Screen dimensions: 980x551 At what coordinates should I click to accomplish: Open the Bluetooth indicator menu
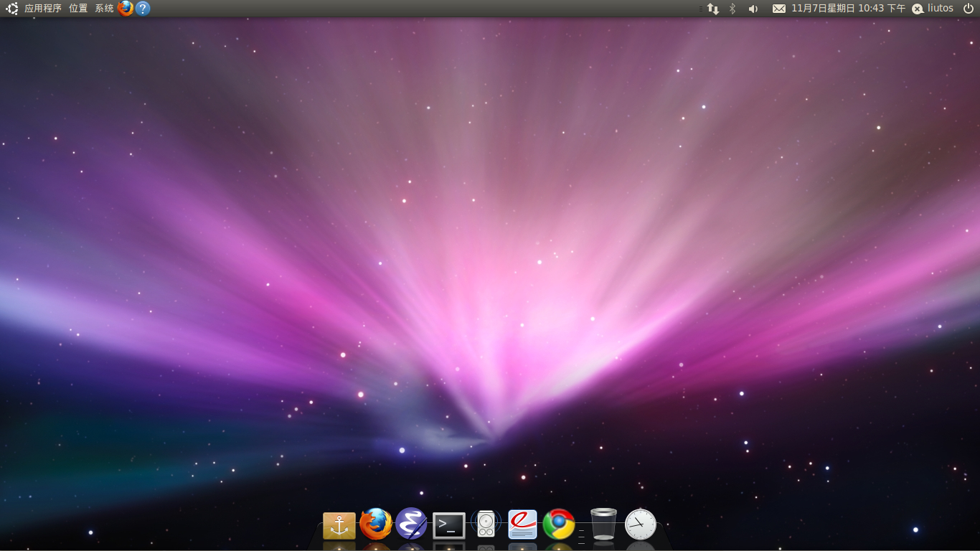click(x=732, y=9)
